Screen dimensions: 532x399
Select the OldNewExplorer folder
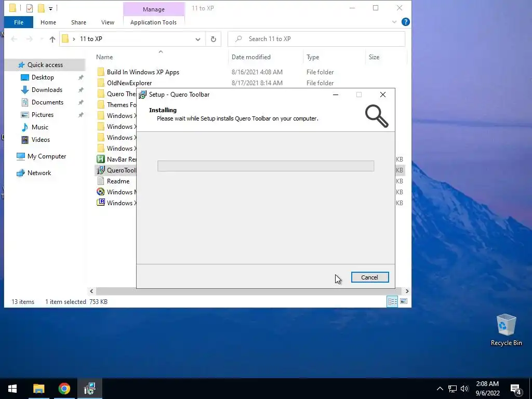[x=129, y=83]
